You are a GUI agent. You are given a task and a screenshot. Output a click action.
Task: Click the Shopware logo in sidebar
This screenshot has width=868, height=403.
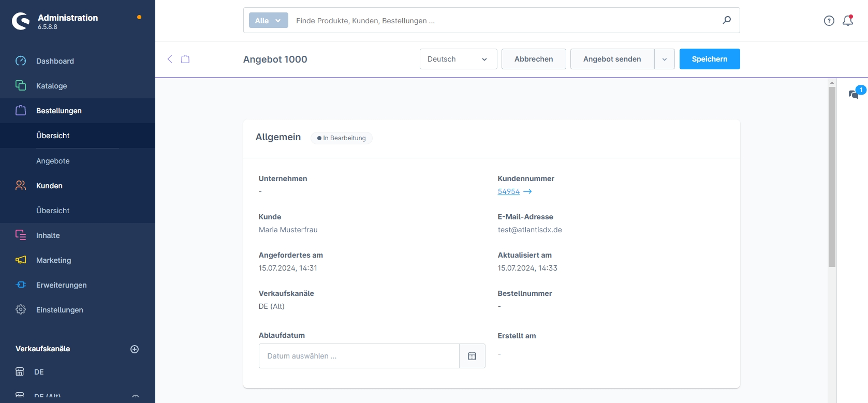click(21, 21)
